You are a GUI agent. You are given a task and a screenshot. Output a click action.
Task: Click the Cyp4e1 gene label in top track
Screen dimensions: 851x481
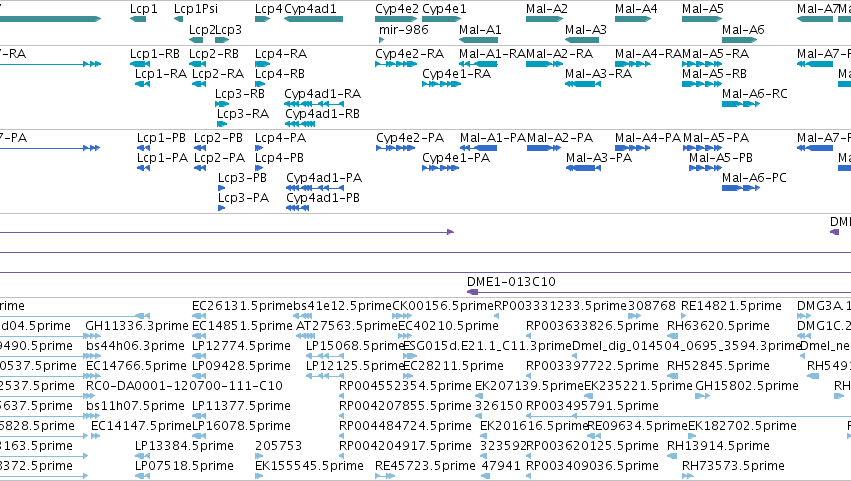444,9
